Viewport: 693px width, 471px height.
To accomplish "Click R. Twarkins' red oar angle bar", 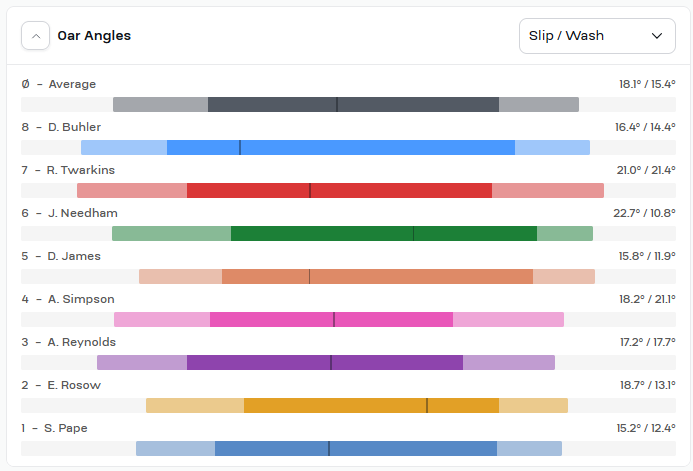I will 340,190.
